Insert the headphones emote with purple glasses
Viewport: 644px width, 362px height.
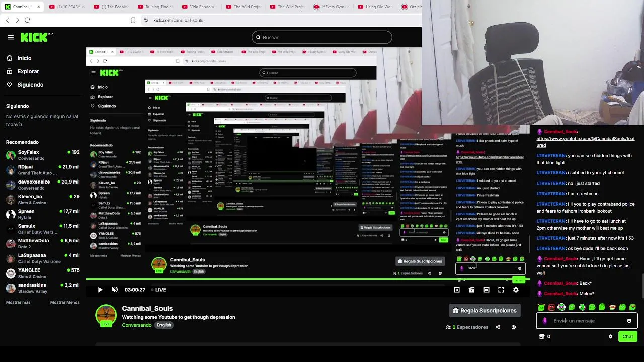(561, 307)
